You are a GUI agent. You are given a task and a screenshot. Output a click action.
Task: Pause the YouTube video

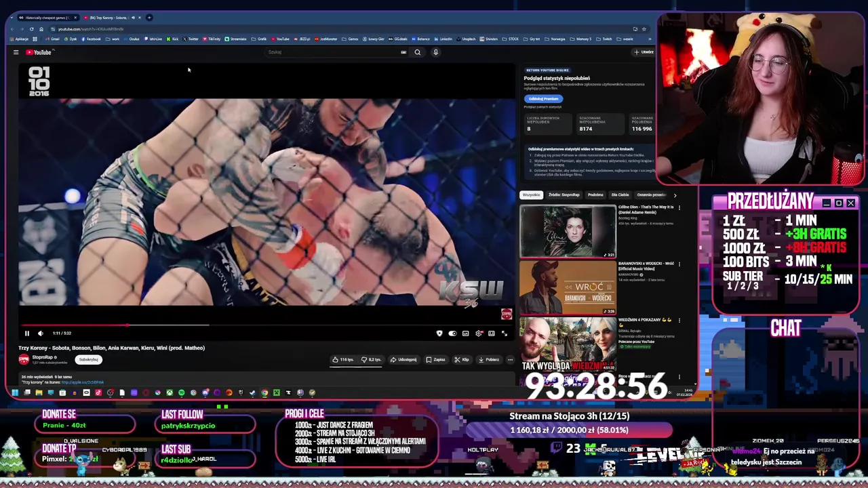coord(27,333)
